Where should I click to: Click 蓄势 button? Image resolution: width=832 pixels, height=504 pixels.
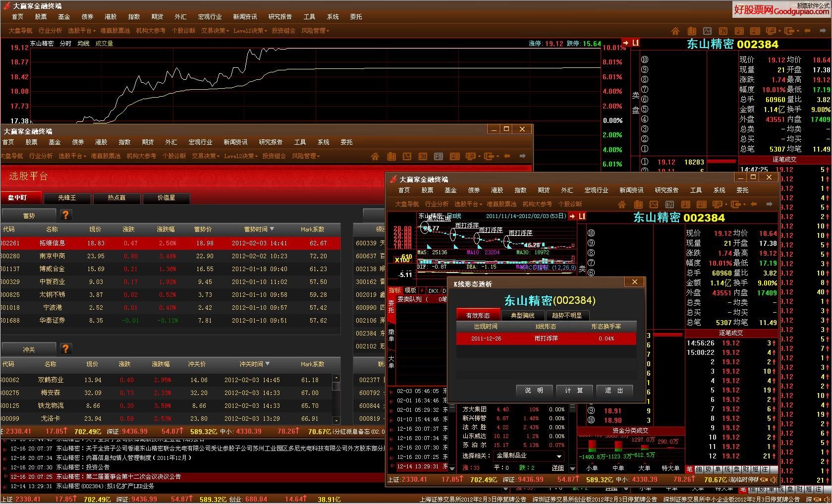click(29, 216)
